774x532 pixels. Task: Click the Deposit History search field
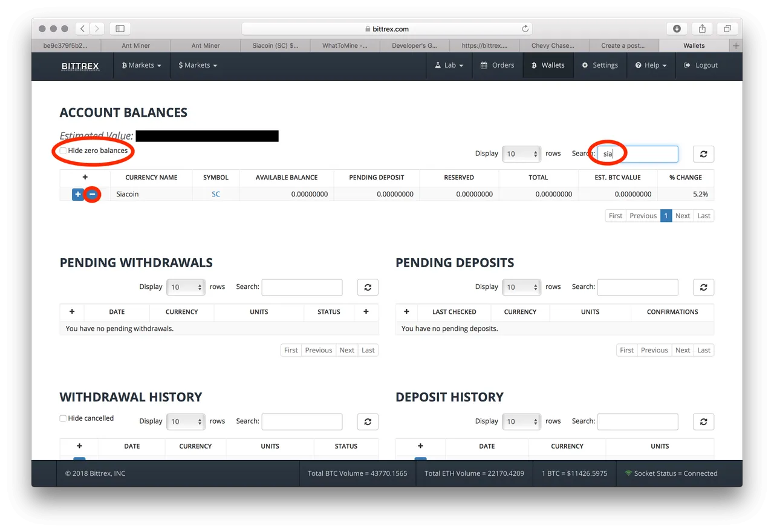click(638, 421)
